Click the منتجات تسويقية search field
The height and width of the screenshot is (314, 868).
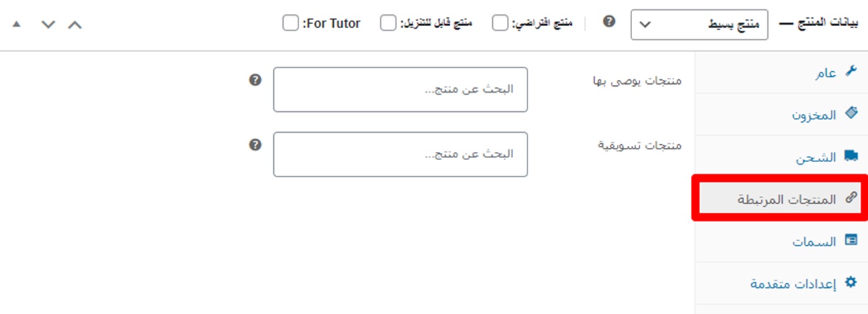pyautogui.click(x=400, y=154)
